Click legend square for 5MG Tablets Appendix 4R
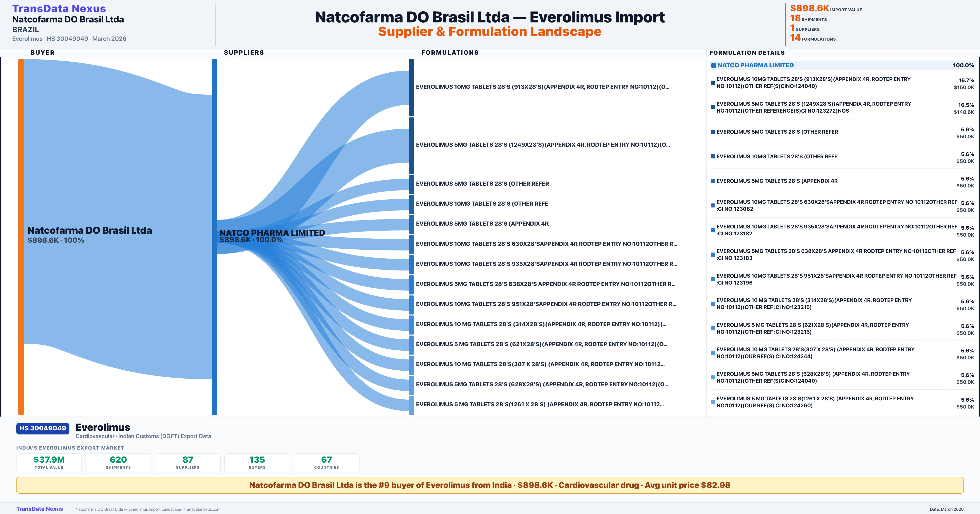Image resolution: width=980 pixels, height=514 pixels. 713,181
